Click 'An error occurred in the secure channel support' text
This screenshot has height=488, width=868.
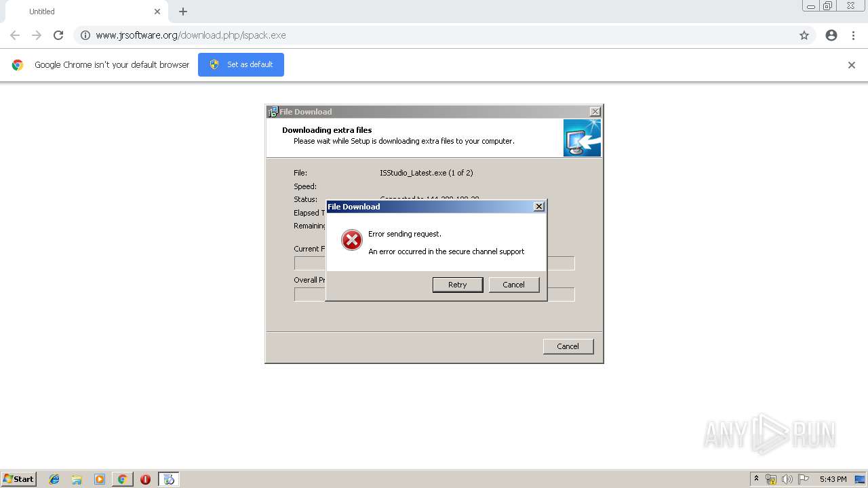click(446, 251)
